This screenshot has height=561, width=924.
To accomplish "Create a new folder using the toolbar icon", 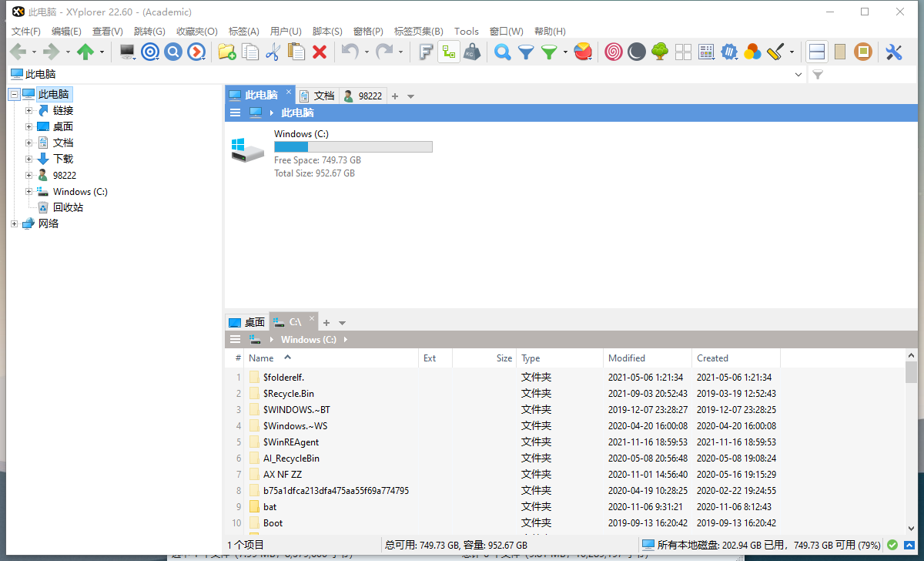I will click(226, 52).
